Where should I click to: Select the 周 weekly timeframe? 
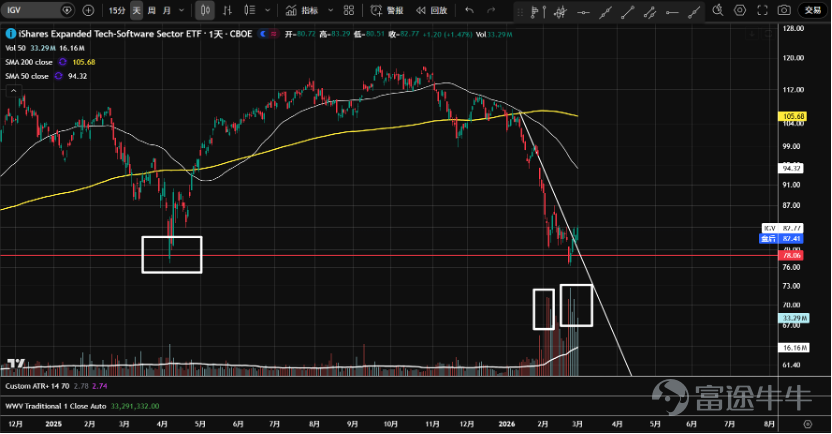click(x=152, y=10)
